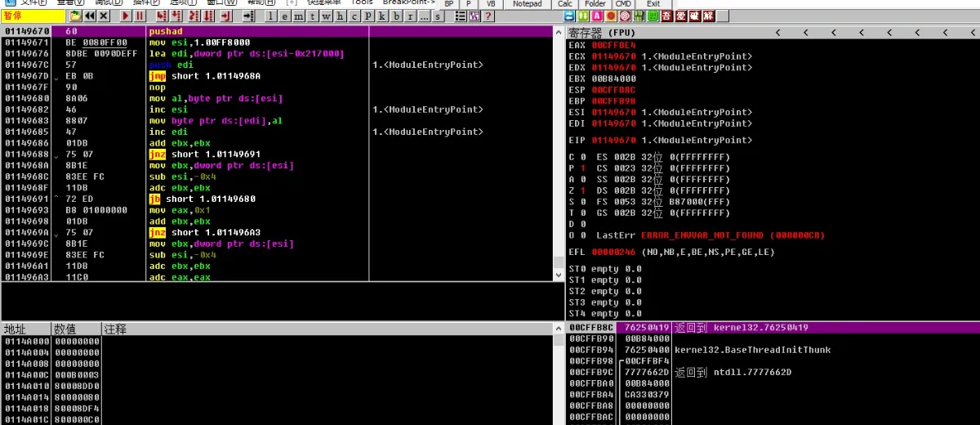
Task: Pause execution with the red pause icon
Action: [140, 16]
